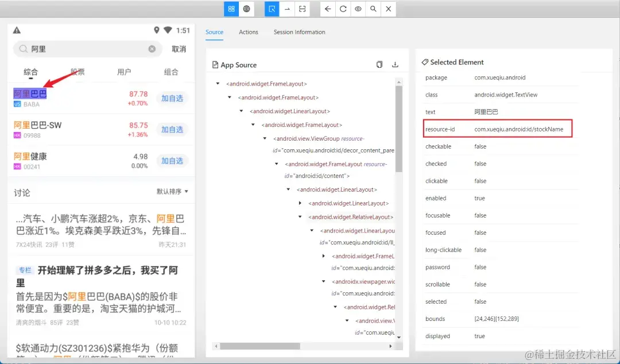Open the 默认排序 sort dropdown
620x364 pixels.
pos(172,192)
